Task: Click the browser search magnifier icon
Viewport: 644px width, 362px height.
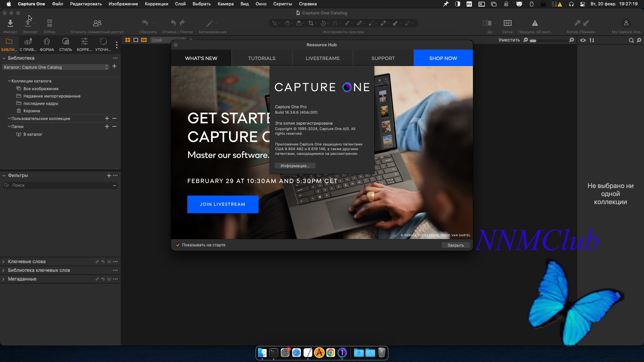Action: pyautogui.click(x=631, y=40)
